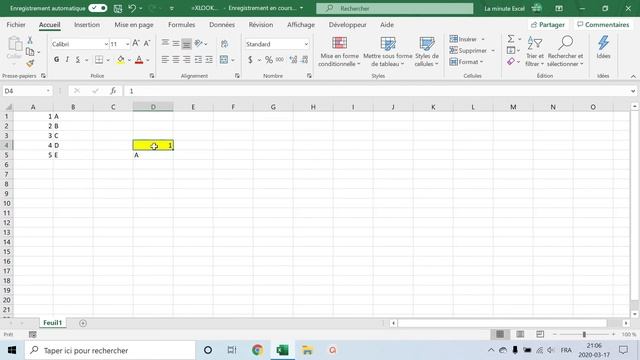The width and height of the screenshot is (640, 360).
Task: Open the Standard number format dropdown
Action: [x=306, y=44]
